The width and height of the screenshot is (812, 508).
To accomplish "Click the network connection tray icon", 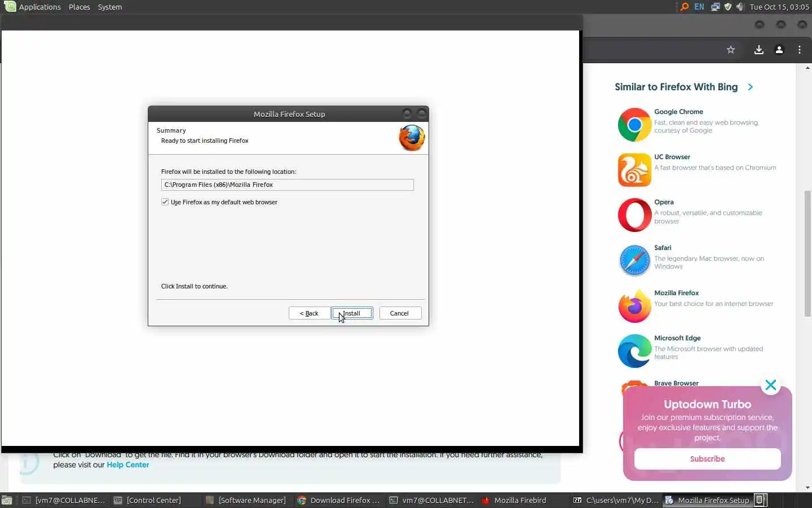I will point(715,7).
